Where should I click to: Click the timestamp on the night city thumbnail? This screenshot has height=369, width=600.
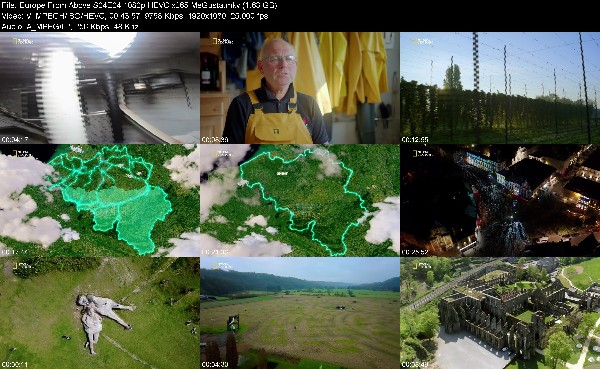point(415,252)
